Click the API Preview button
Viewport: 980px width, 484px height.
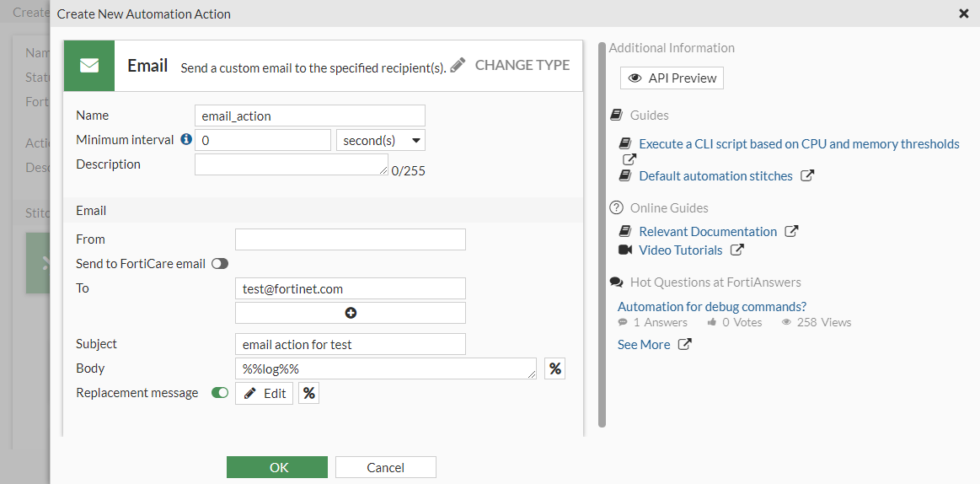tap(672, 78)
